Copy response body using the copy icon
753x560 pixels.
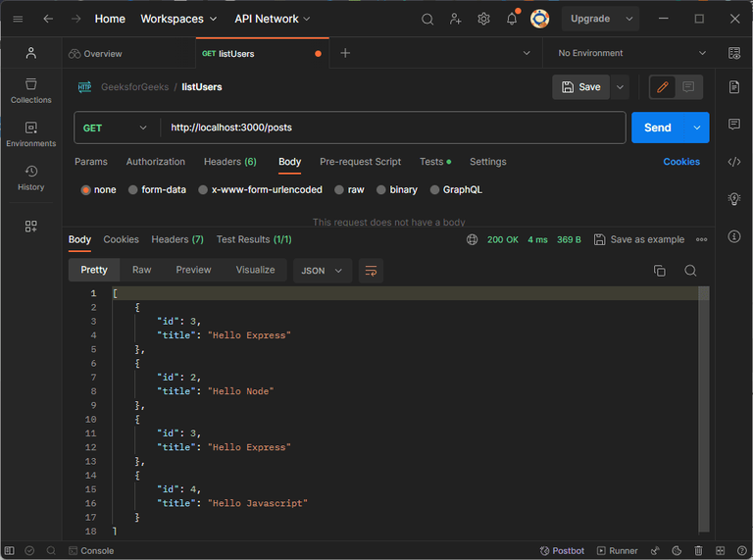(x=659, y=271)
